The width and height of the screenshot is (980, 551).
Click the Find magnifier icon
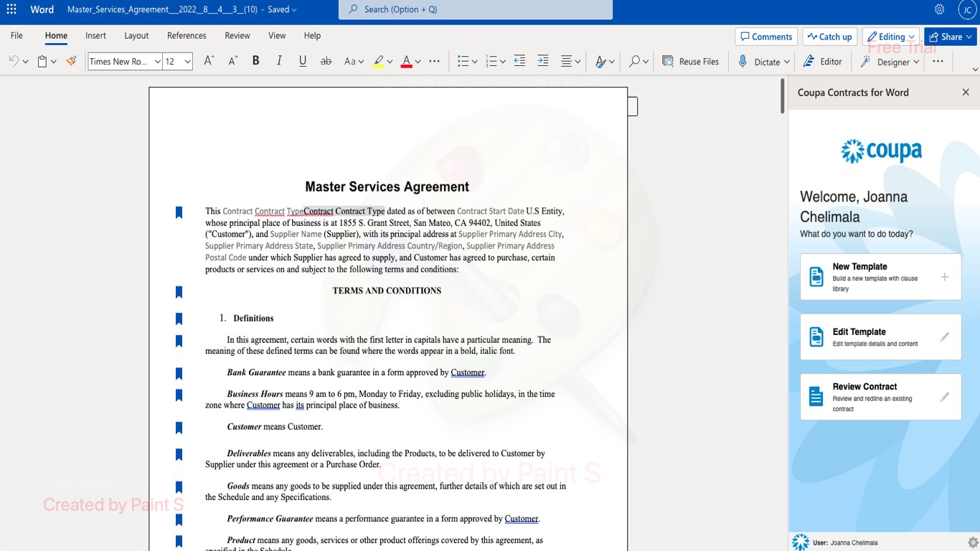click(634, 62)
